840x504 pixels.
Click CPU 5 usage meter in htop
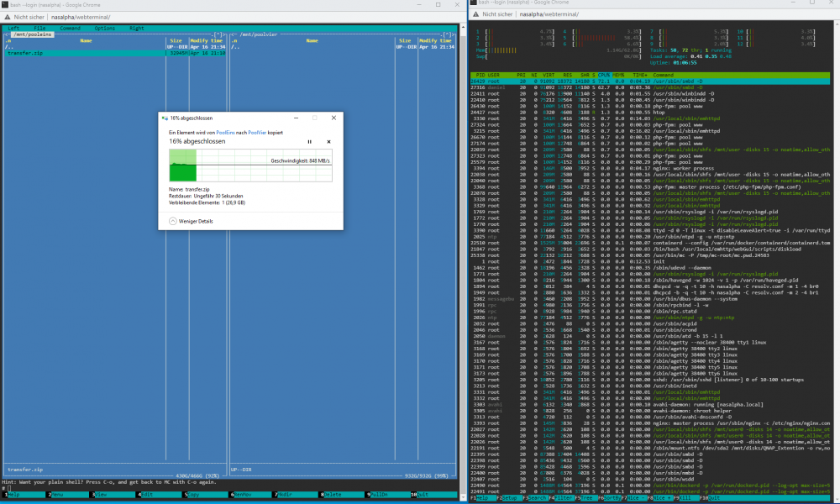click(601, 38)
